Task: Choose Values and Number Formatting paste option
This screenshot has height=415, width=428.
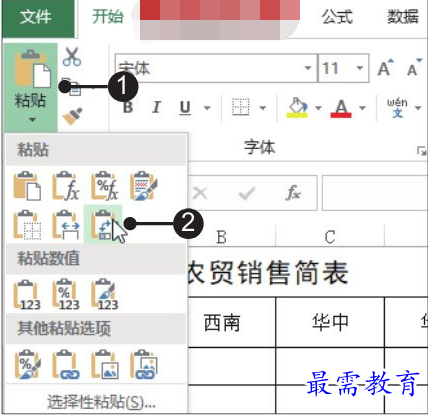Action: coord(66,295)
